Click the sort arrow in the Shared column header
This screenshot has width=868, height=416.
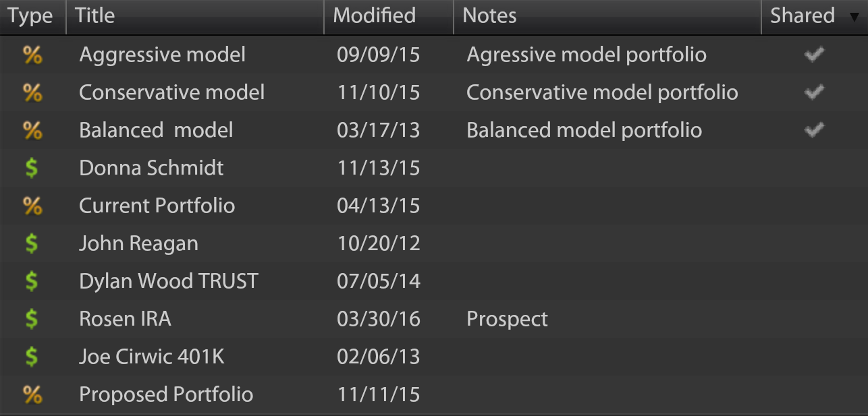coord(855,17)
